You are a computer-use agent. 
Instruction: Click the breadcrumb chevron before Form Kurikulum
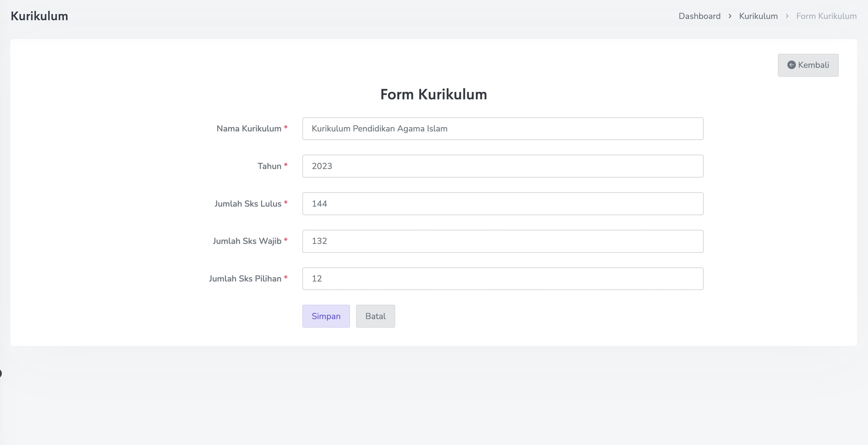coord(787,16)
